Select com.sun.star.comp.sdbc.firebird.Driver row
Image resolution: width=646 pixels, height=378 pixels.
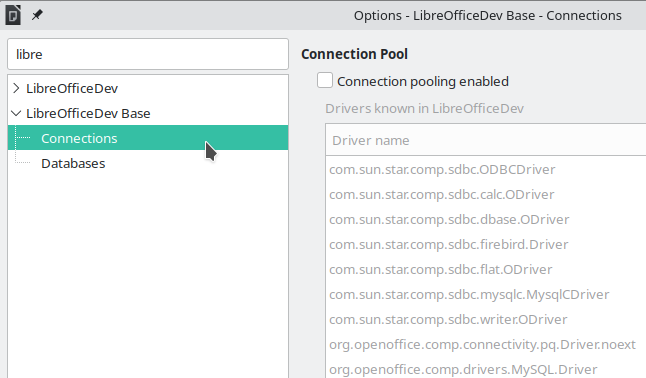pos(486,244)
